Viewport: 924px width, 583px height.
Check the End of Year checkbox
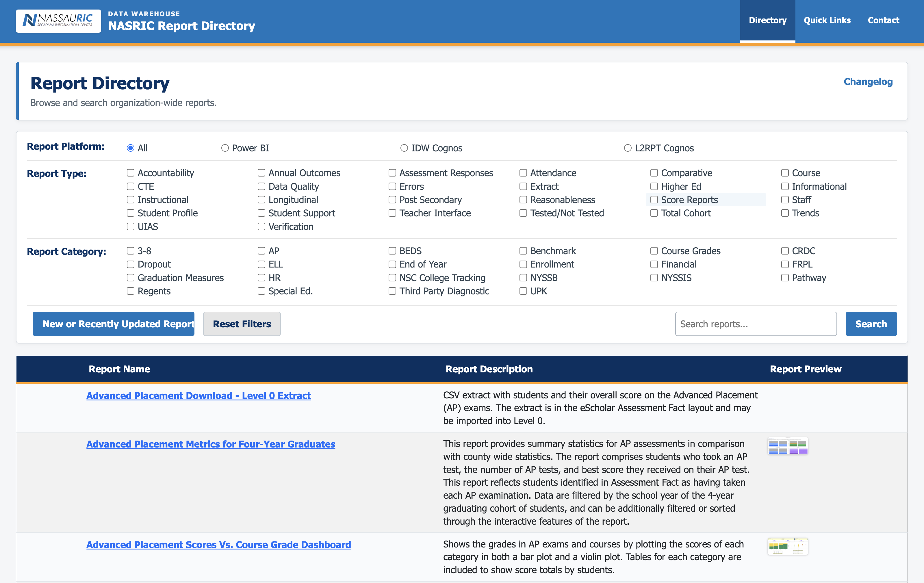click(x=392, y=264)
